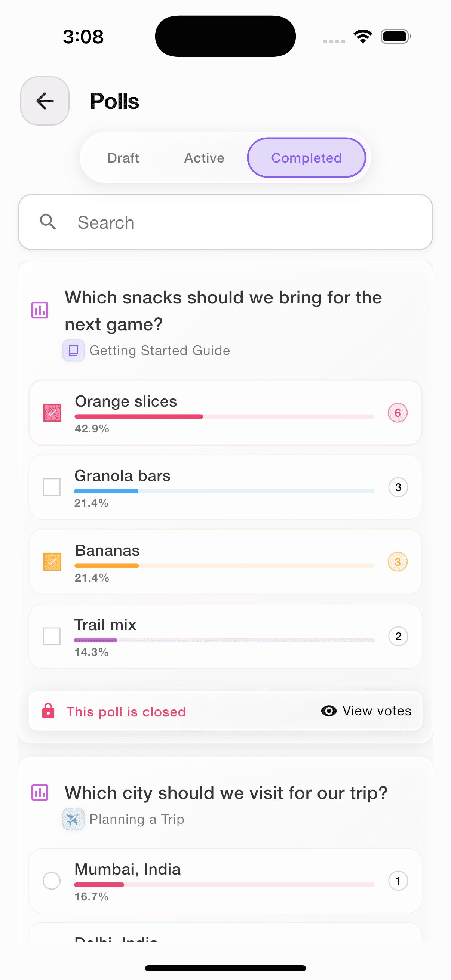Switch to the Draft tab
Screen dimensions: 451x980
(x=123, y=158)
